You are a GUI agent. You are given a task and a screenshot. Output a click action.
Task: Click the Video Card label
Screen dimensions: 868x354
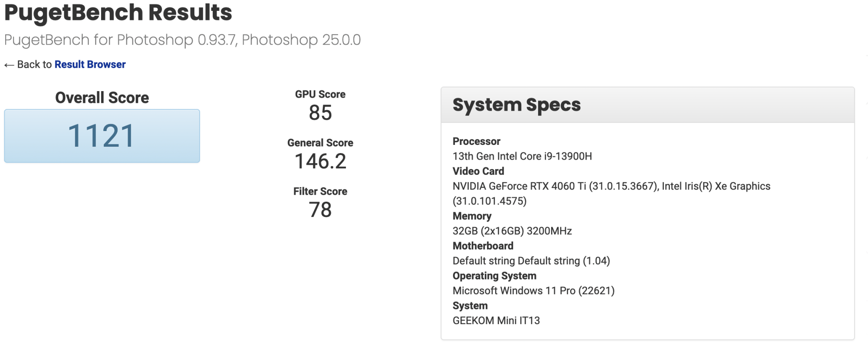tap(478, 171)
